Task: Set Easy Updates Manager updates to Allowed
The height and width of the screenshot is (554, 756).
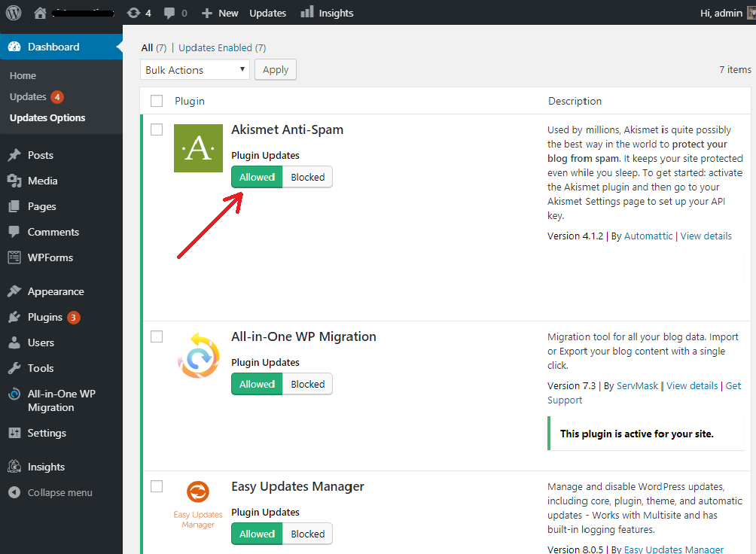Action: pos(257,534)
